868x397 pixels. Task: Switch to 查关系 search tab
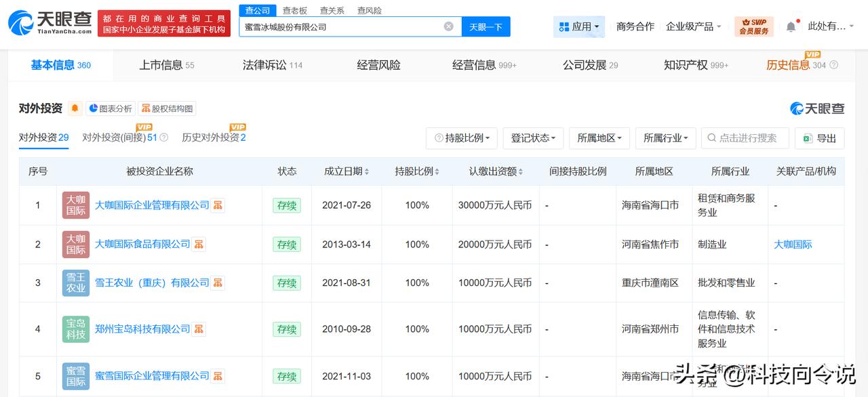tap(332, 10)
